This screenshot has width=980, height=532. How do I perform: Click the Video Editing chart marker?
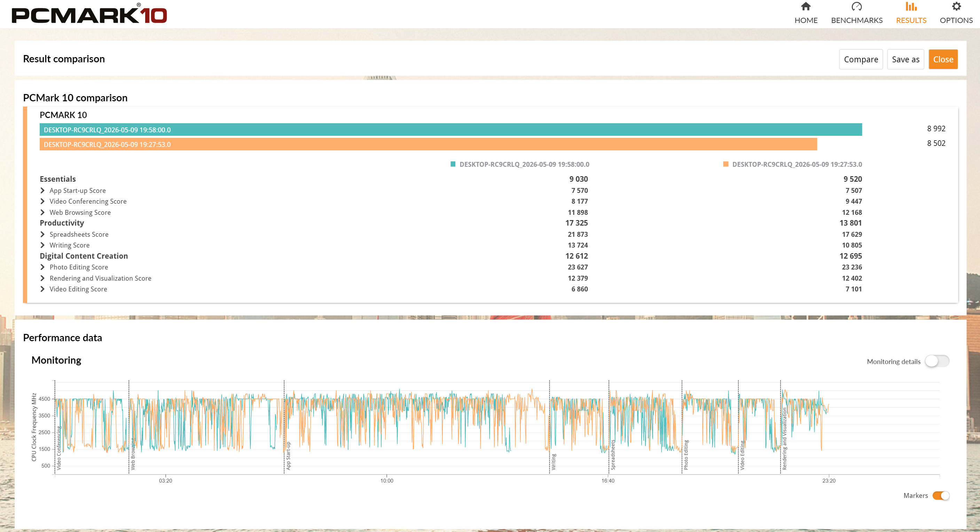[x=742, y=455]
